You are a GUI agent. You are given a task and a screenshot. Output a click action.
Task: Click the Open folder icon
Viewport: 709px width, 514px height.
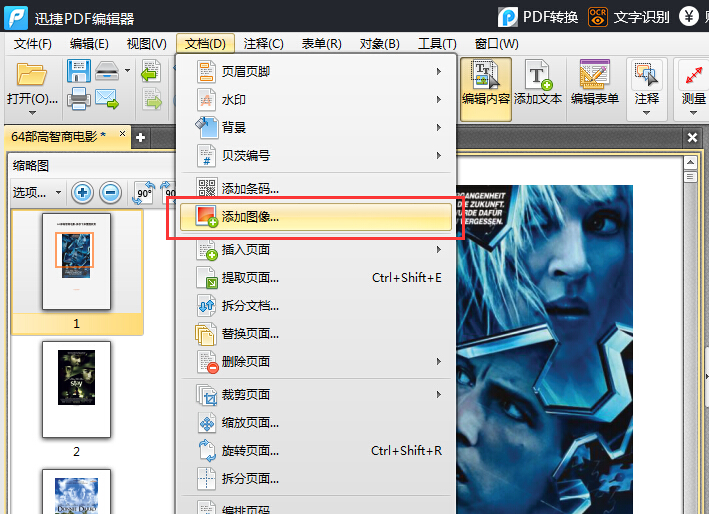click(31, 74)
